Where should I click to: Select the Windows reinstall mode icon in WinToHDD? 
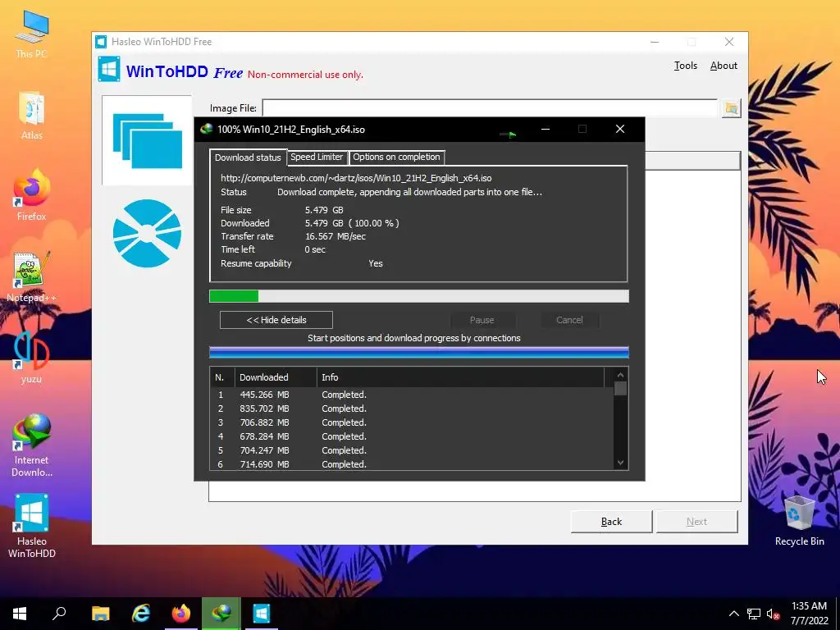[x=148, y=140]
